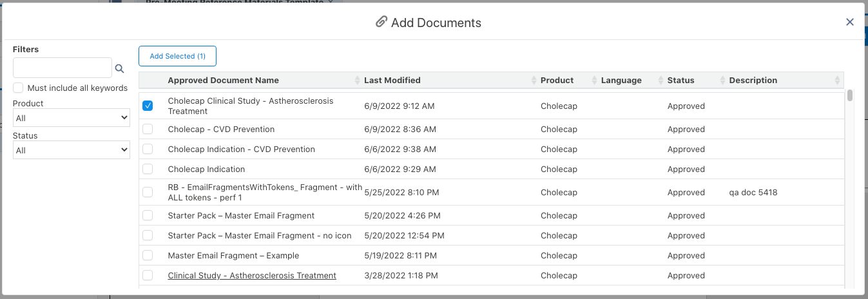Sort by Description column arrows

(x=838, y=81)
